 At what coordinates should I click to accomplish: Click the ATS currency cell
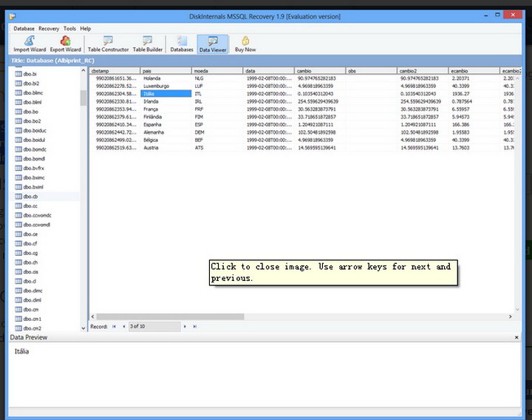point(217,148)
